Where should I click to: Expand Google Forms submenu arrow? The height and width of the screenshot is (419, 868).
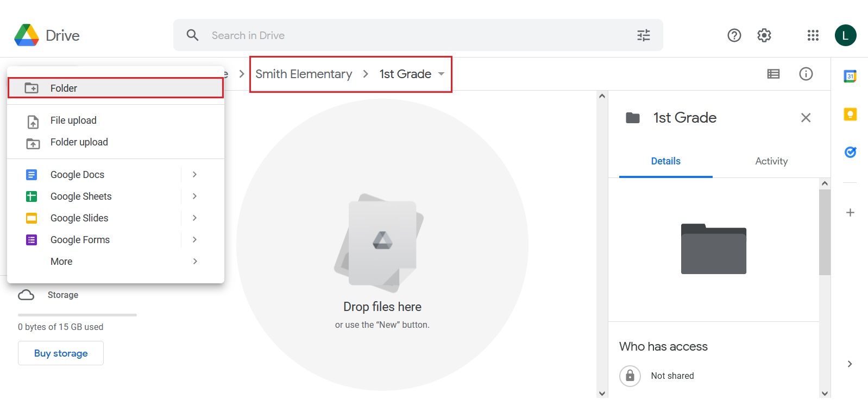pos(194,239)
